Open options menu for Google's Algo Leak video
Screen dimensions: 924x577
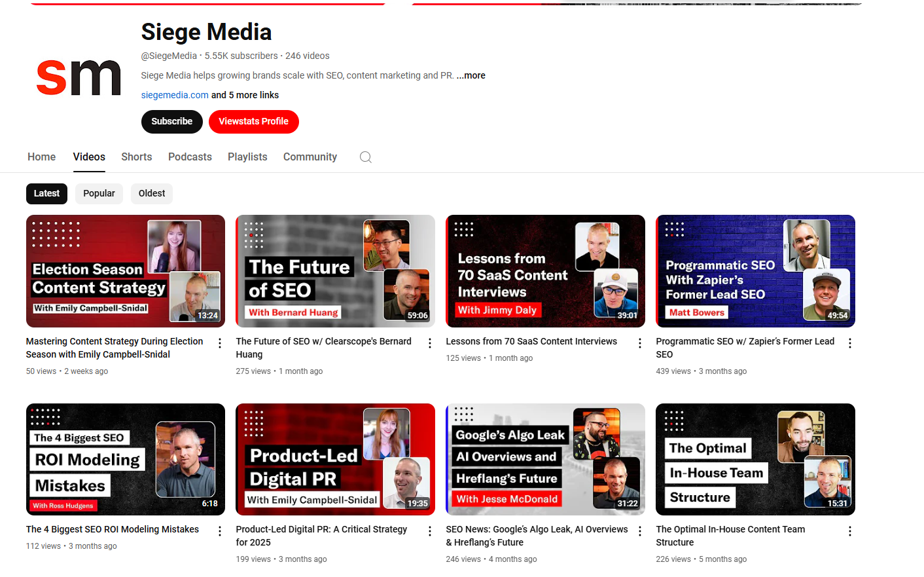tap(640, 531)
